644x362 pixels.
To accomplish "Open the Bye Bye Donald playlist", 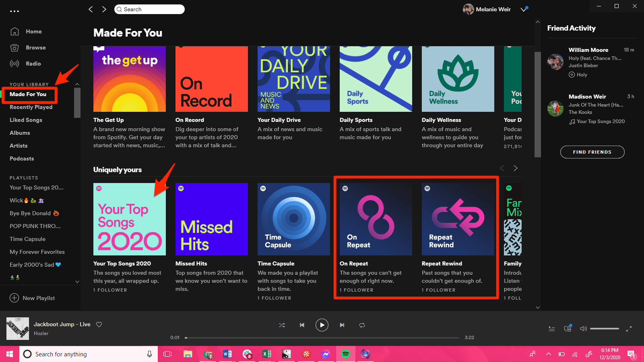I will pos(34,213).
